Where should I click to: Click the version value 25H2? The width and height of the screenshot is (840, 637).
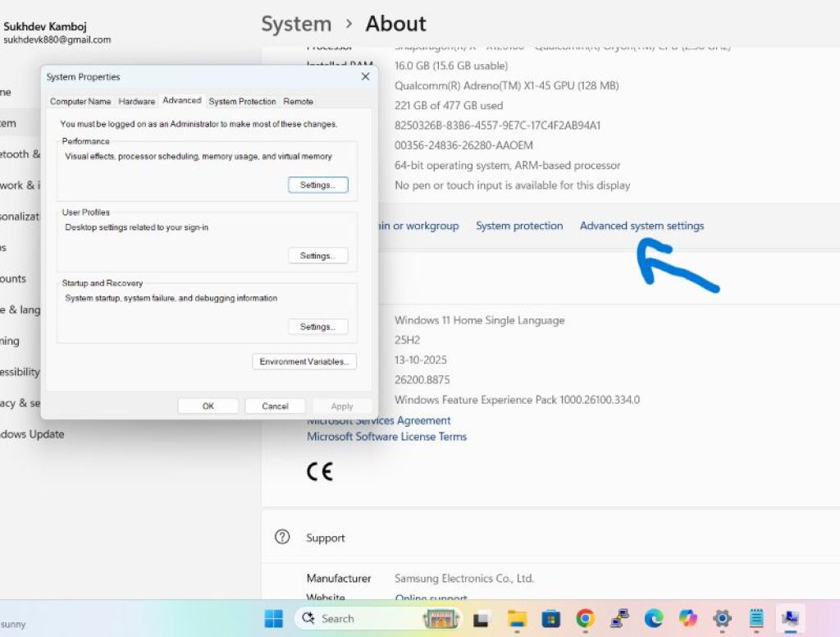407,340
